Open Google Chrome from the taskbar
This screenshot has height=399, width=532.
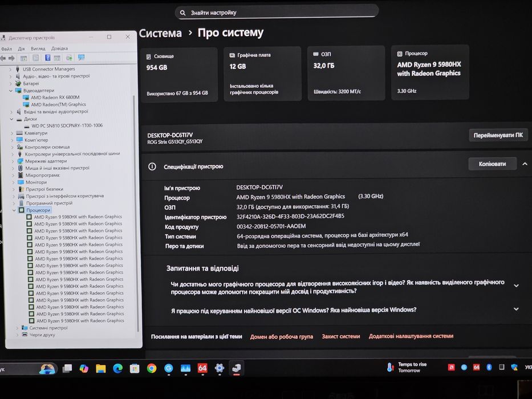pos(152,368)
